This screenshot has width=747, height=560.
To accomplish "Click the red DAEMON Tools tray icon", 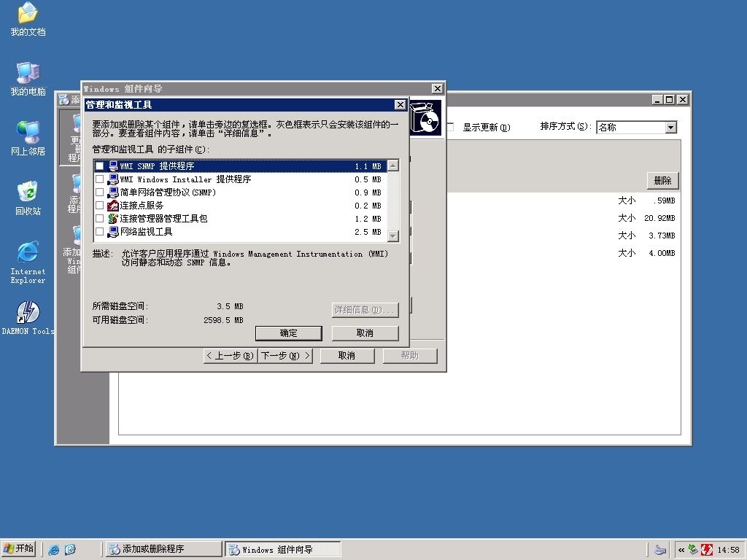I will tap(707, 550).
